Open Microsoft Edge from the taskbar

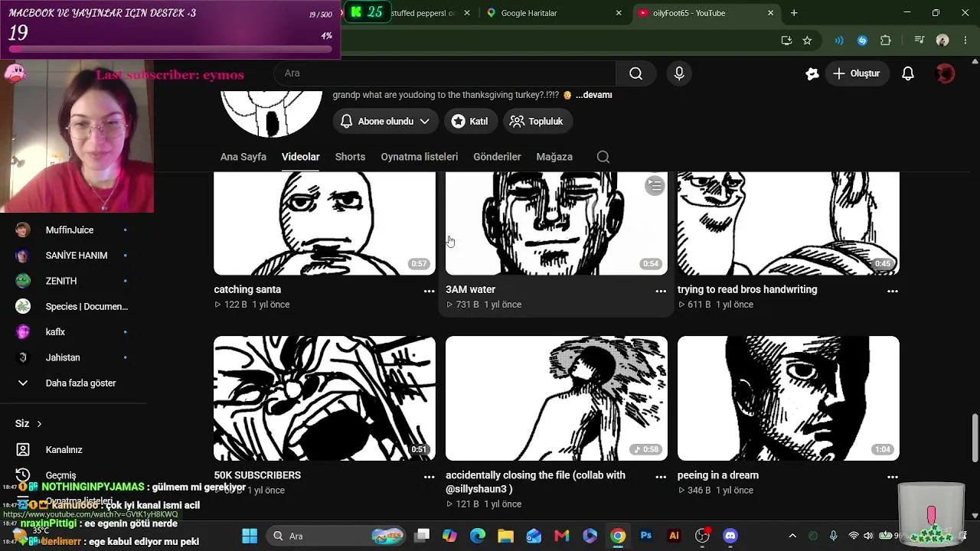[x=477, y=536]
